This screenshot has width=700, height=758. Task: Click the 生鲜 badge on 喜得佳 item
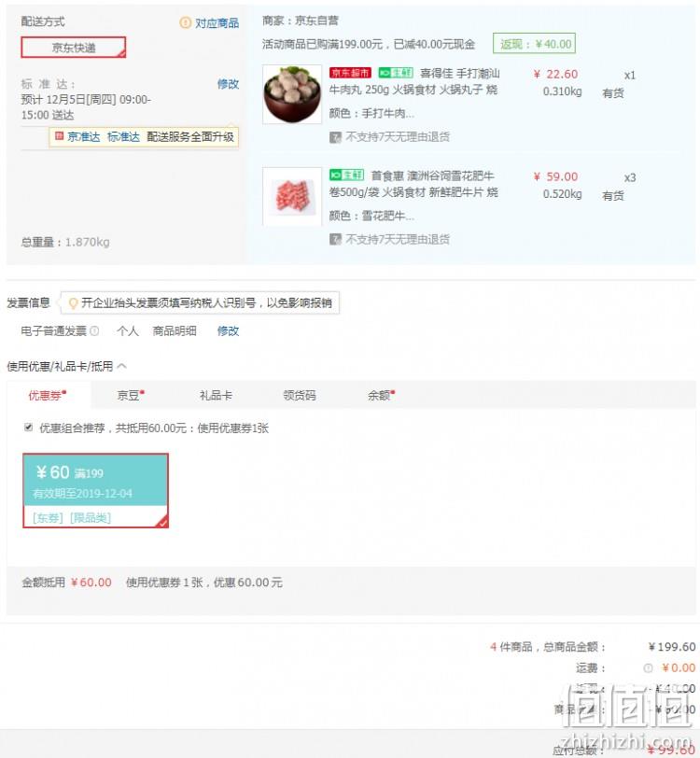(396, 73)
